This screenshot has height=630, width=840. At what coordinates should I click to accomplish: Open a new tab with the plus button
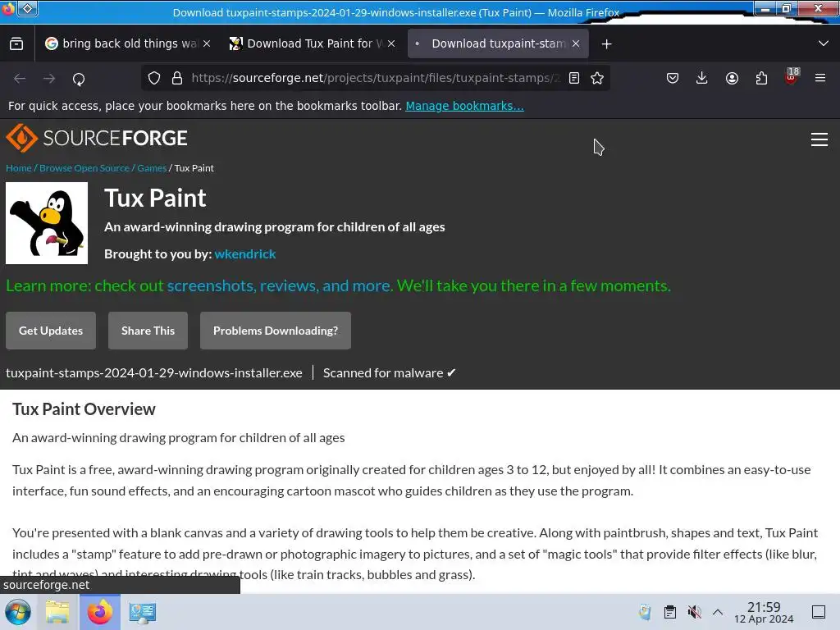point(606,44)
